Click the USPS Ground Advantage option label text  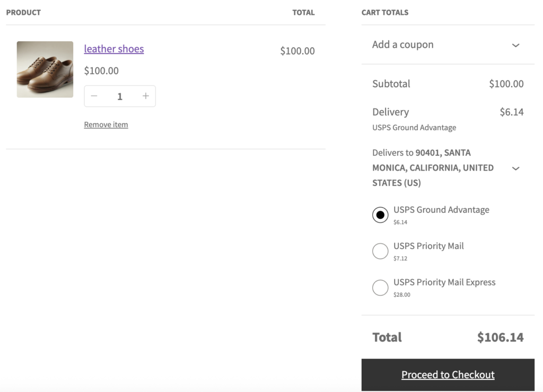click(441, 210)
